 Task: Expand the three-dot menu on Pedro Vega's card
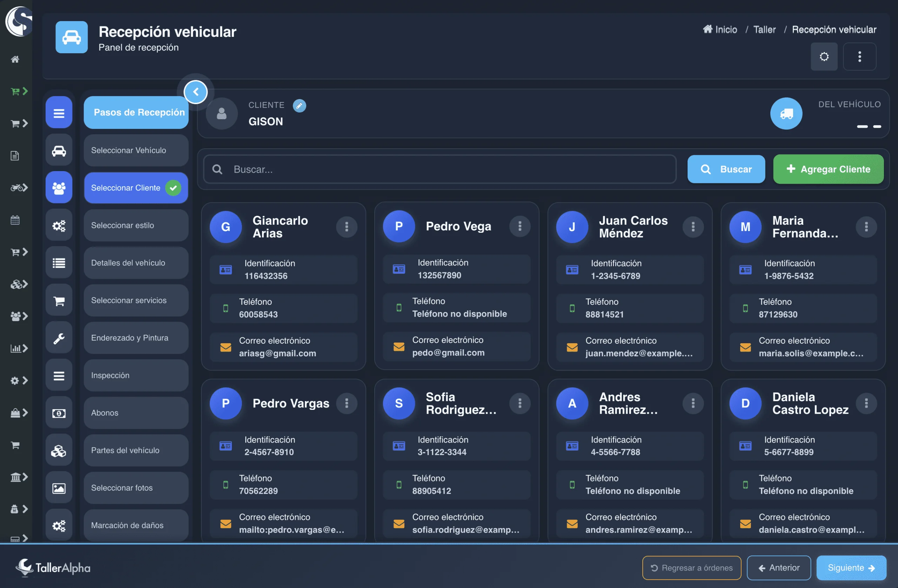point(520,226)
